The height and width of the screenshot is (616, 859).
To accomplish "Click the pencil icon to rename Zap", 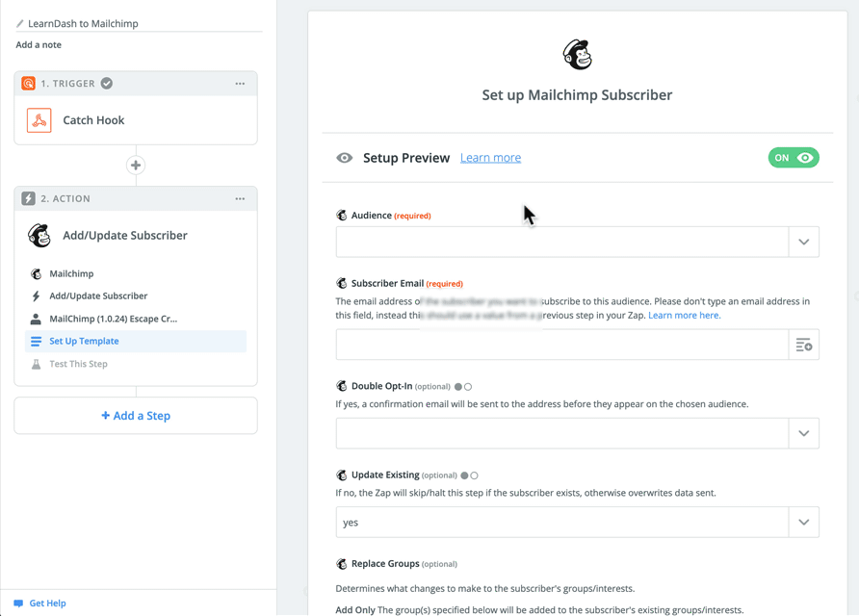I will coord(19,24).
